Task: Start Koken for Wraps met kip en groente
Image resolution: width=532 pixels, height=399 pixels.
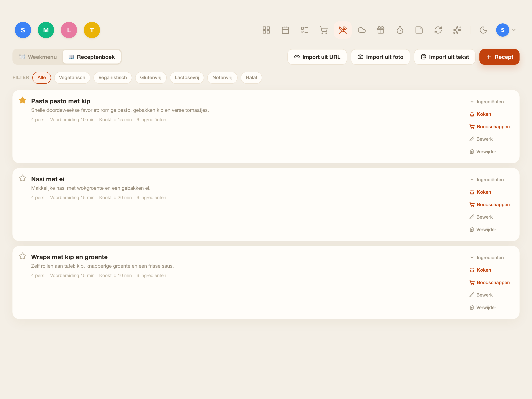Action: [x=480, y=270]
